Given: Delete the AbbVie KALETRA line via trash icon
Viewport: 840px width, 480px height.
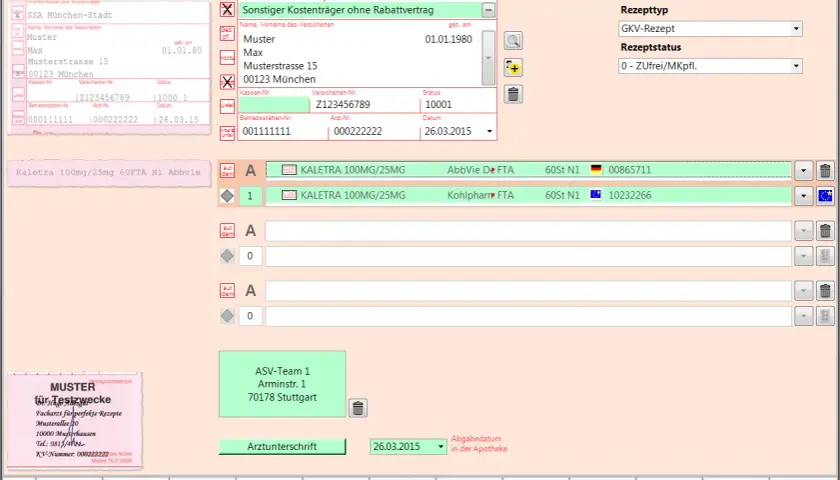Looking at the screenshot, I should pyautogui.click(x=825, y=170).
